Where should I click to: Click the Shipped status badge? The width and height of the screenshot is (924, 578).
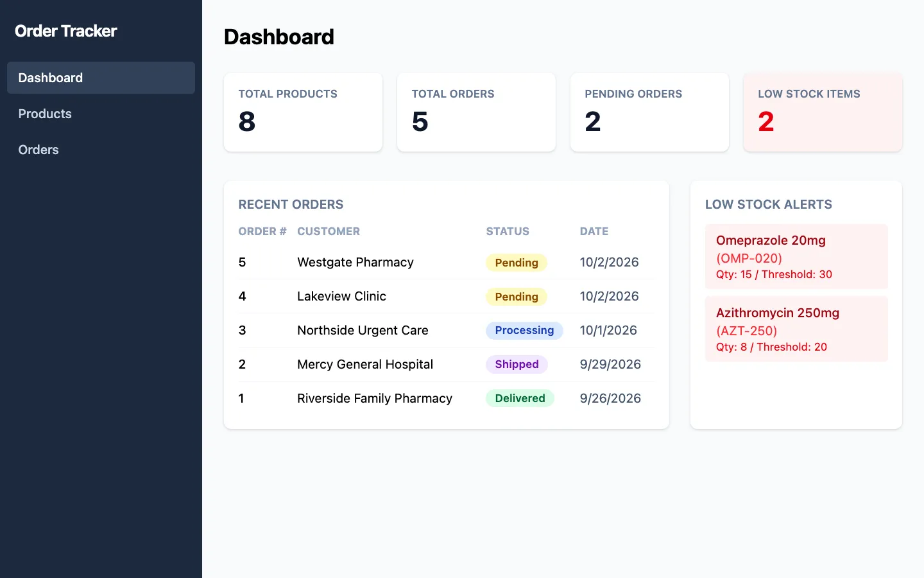[x=517, y=364]
